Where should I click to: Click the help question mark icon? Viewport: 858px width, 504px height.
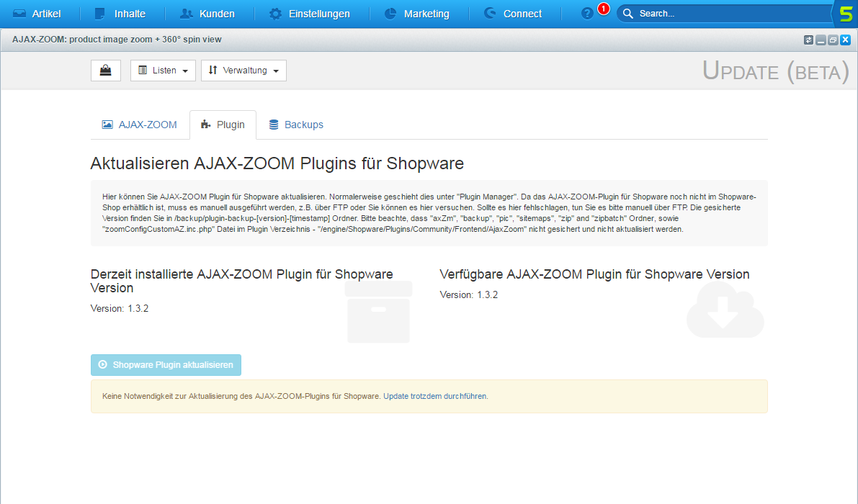[x=587, y=14]
